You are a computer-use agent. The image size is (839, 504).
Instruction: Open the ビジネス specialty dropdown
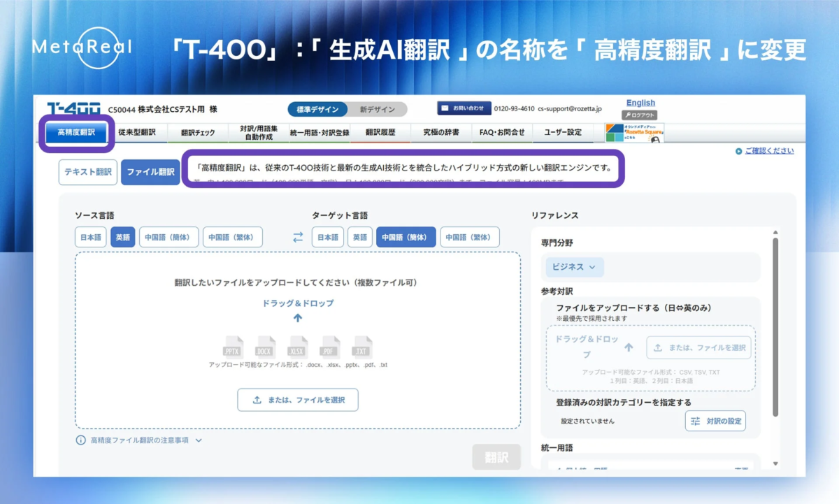tap(573, 266)
